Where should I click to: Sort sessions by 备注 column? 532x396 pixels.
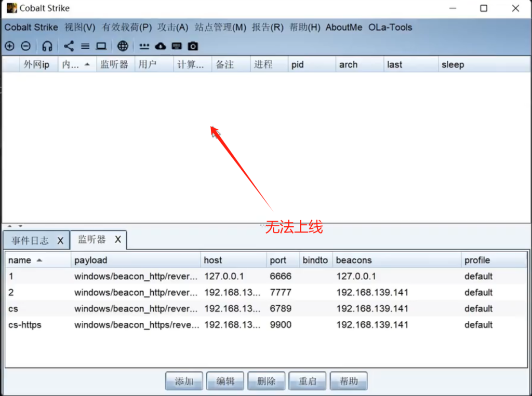pyautogui.click(x=231, y=64)
